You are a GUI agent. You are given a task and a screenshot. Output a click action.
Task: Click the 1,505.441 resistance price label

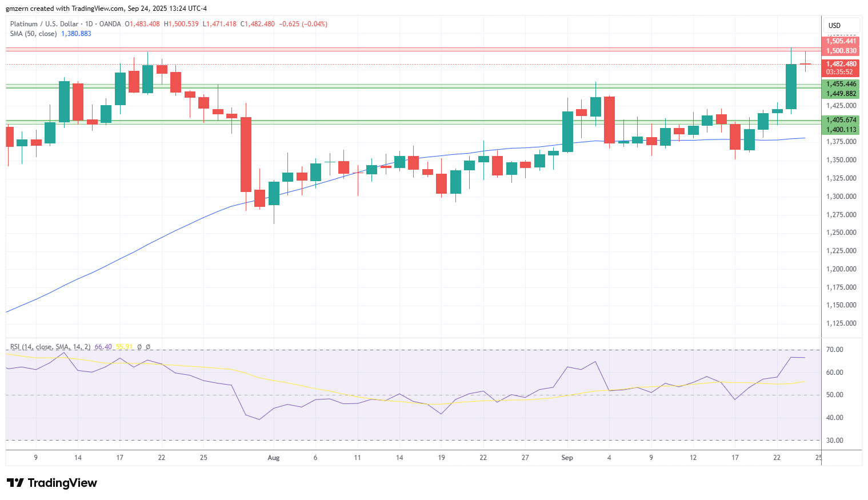tap(841, 41)
